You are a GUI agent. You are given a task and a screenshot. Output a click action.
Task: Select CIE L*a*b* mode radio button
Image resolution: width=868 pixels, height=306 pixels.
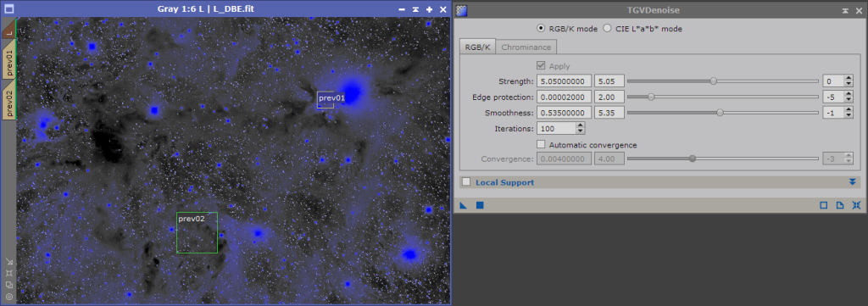point(607,29)
